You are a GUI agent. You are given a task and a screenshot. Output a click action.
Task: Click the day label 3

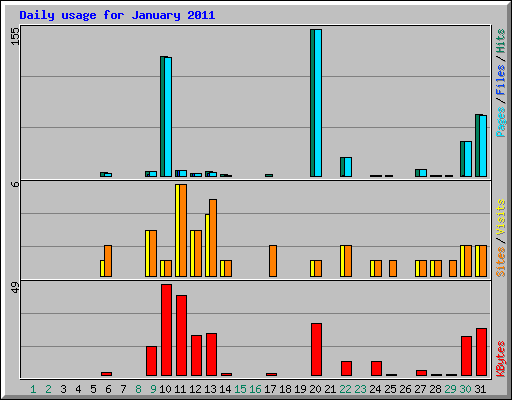point(63,389)
